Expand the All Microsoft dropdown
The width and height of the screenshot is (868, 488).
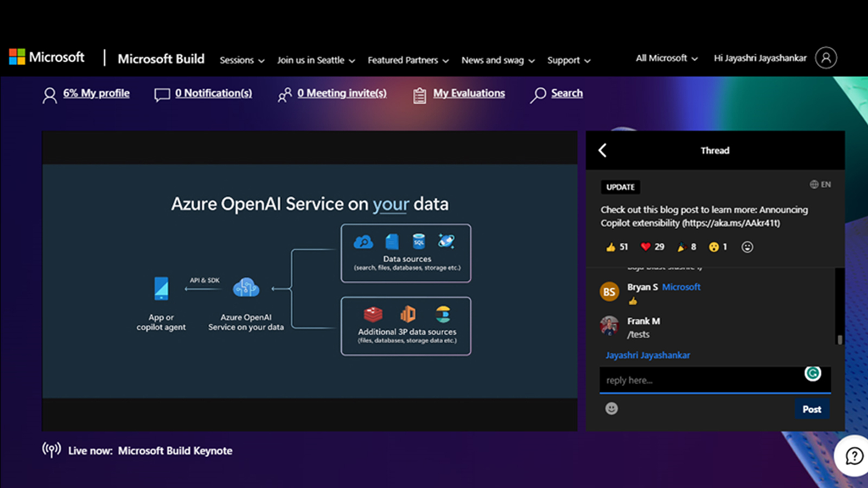point(667,58)
